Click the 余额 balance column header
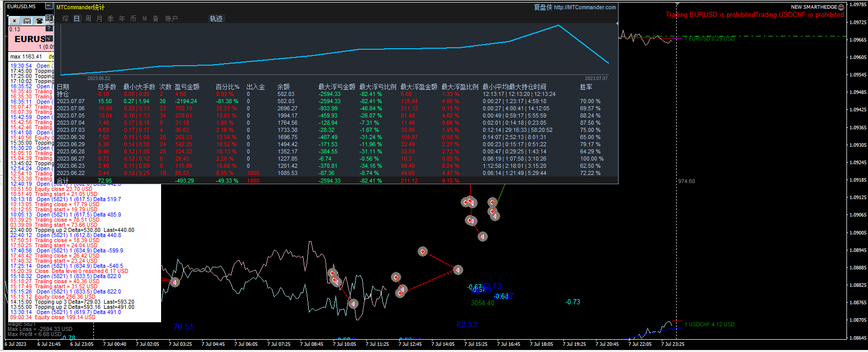Viewport: 868px width, 352px height. (283, 87)
